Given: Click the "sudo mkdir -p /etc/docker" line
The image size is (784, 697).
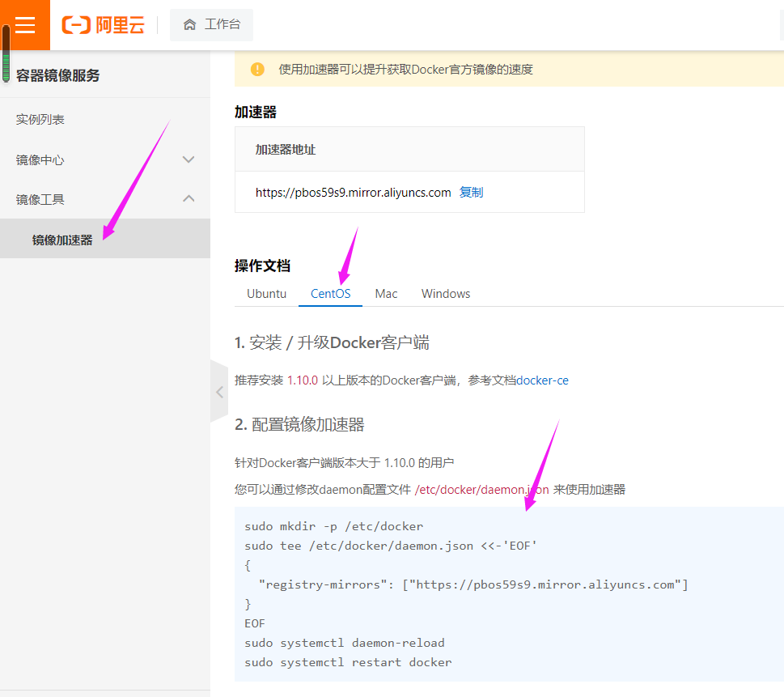Looking at the screenshot, I should pos(334,526).
